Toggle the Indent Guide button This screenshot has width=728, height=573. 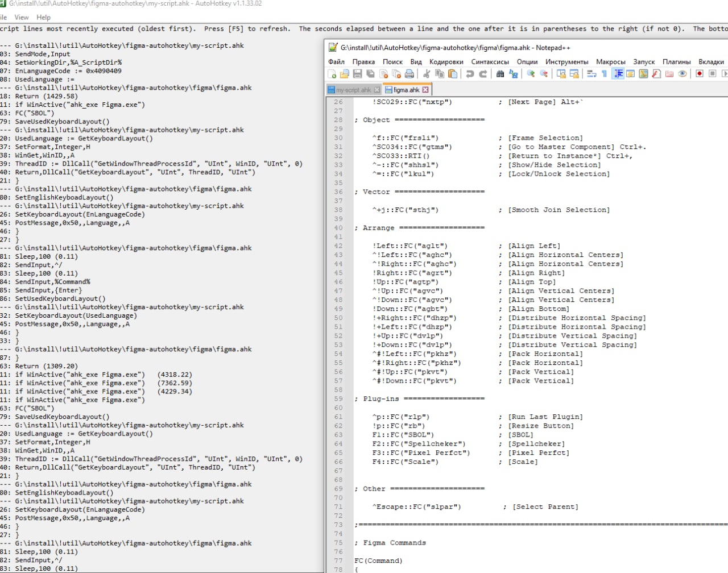point(618,74)
